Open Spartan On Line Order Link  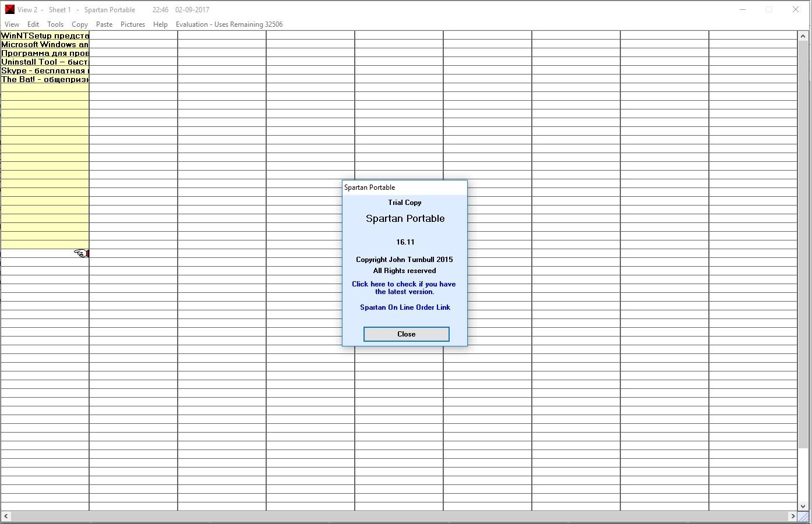point(405,307)
